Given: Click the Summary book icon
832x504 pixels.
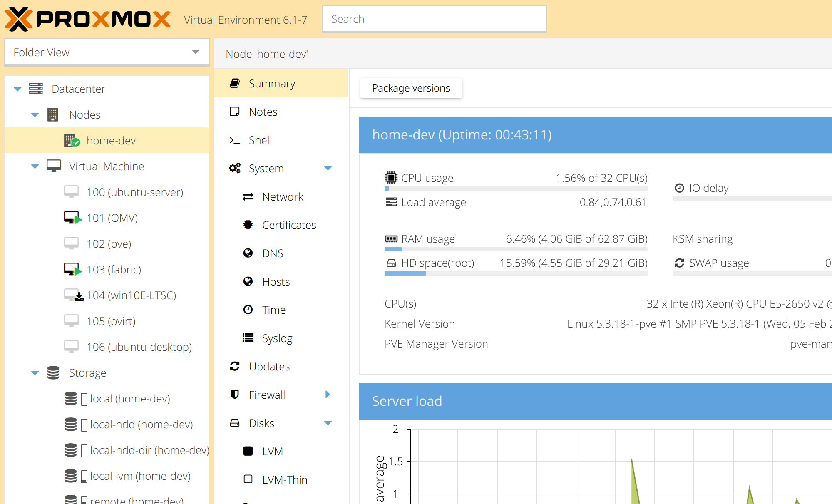Looking at the screenshot, I should click(235, 83).
